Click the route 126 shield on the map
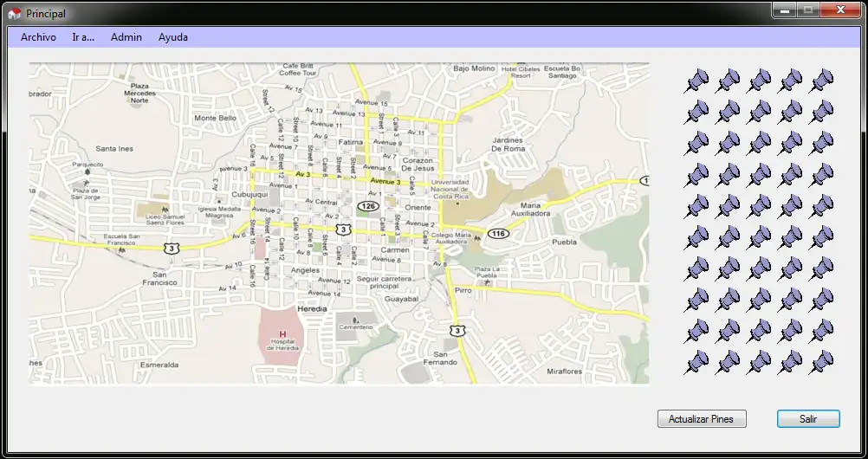868x459 pixels. pos(368,206)
